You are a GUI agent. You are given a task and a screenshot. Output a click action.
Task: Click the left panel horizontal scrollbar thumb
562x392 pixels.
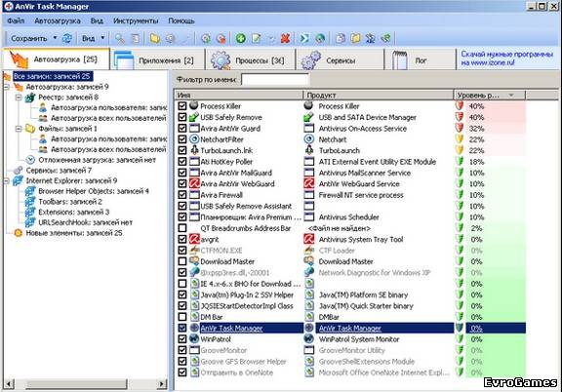click(76, 384)
